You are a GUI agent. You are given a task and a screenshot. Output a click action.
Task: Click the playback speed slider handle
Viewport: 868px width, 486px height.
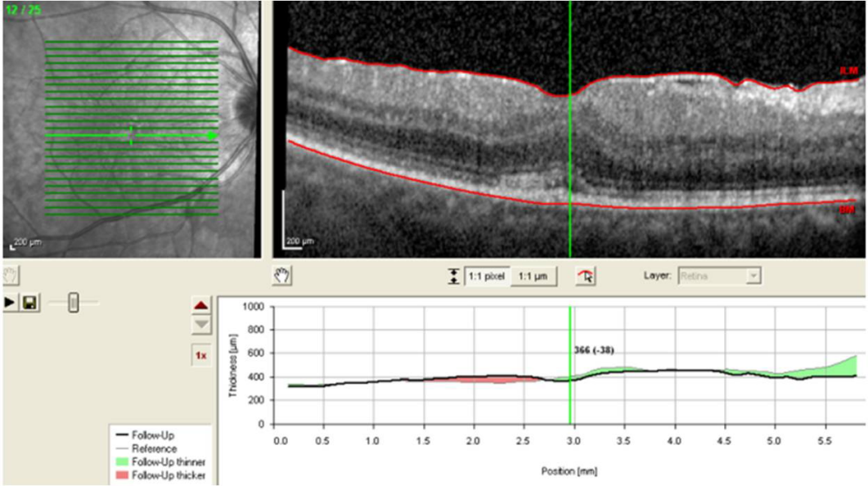[x=73, y=303]
